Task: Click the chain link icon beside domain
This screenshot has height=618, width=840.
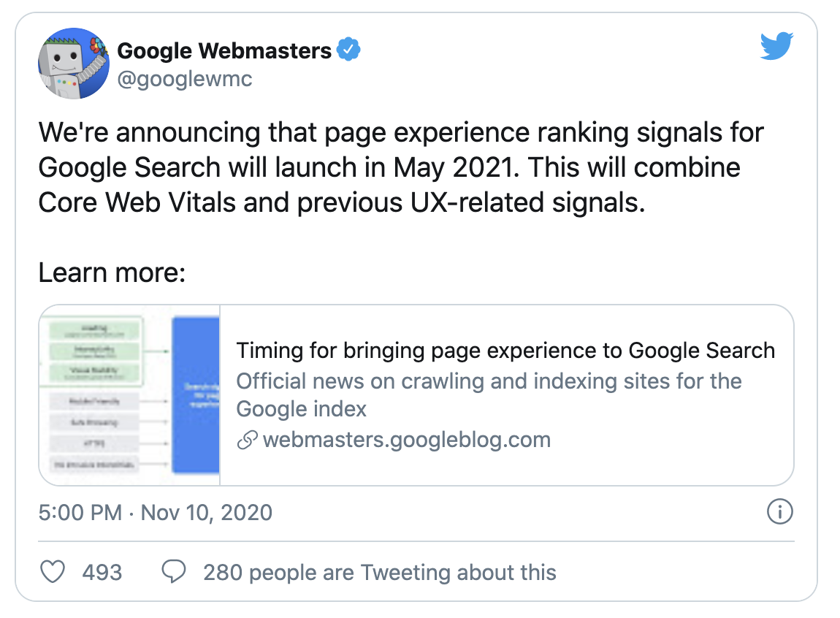Action: [x=248, y=440]
